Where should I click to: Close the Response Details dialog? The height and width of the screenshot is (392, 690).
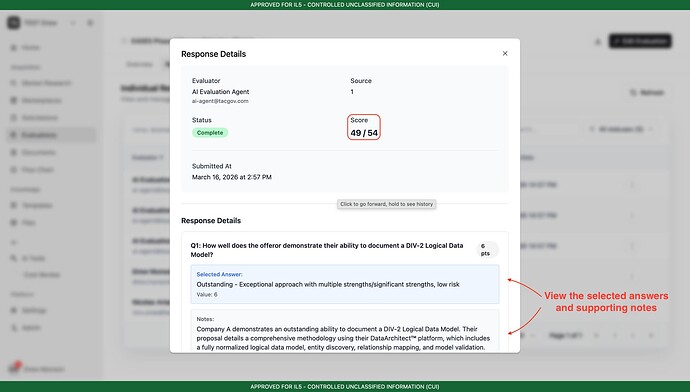(x=505, y=53)
